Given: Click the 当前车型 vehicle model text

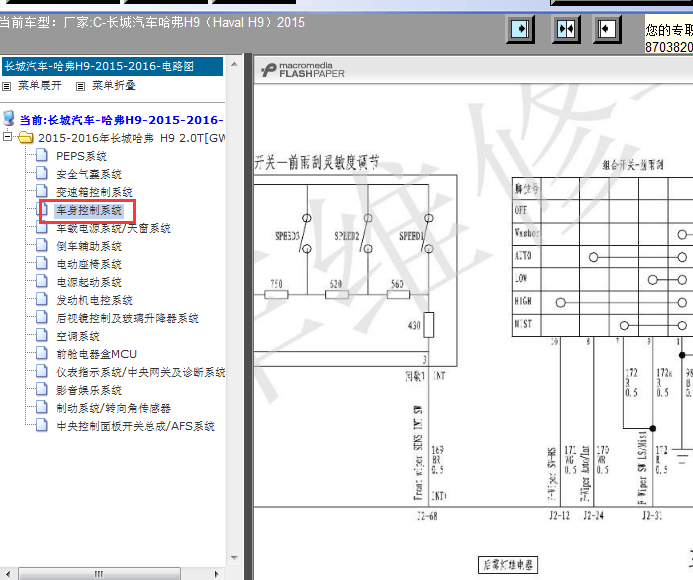Looking at the screenshot, I should coord(152,23).
